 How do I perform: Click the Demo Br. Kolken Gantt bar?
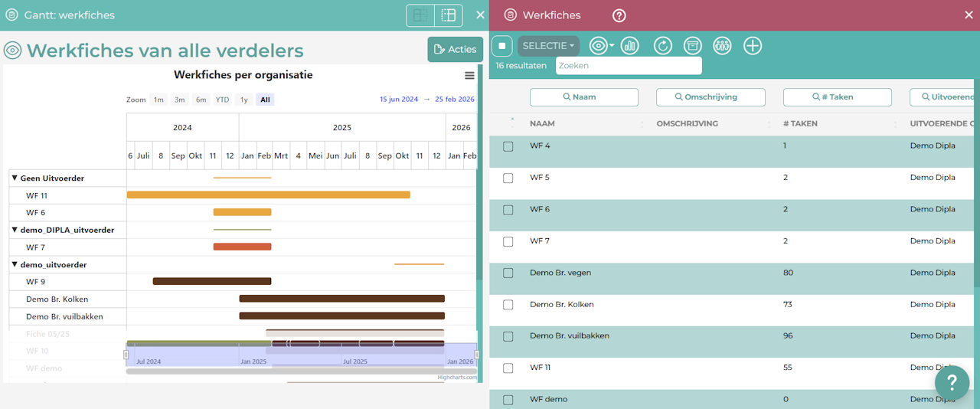pyautogui.click(x=341, y=299)
